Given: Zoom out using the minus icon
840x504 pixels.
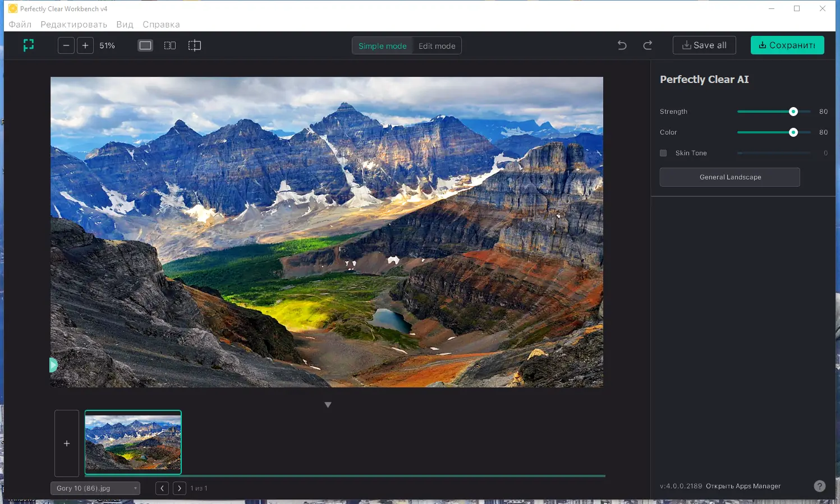Looking at the screenshot, I should 66,45.
